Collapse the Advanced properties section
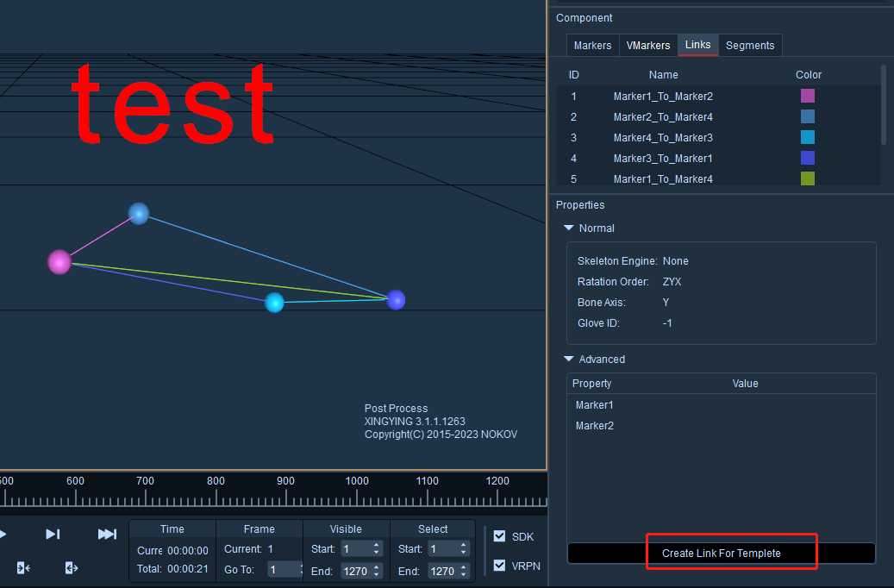Image resolution: width=894 pixels, height=588 pixels. [568, 360]
